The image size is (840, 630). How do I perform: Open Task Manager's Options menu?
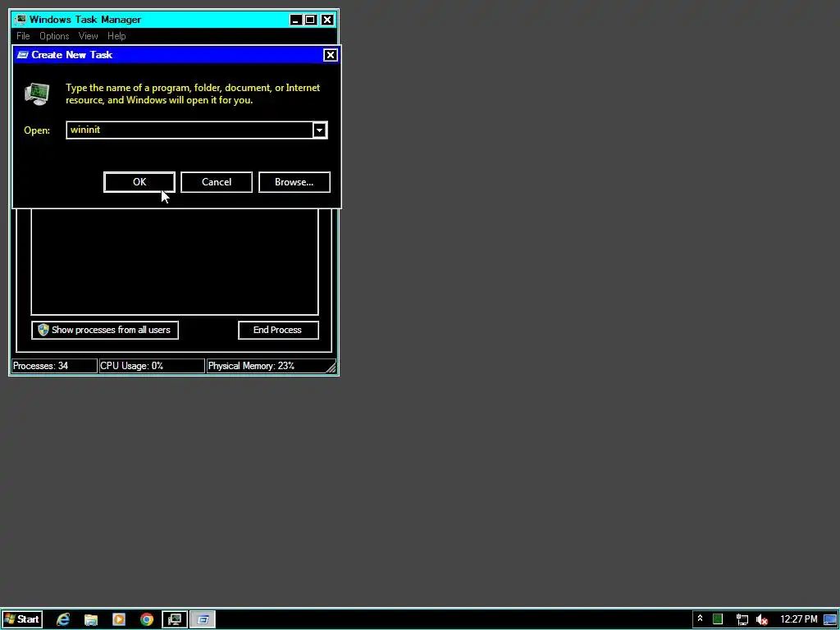(x=54, y=36)
